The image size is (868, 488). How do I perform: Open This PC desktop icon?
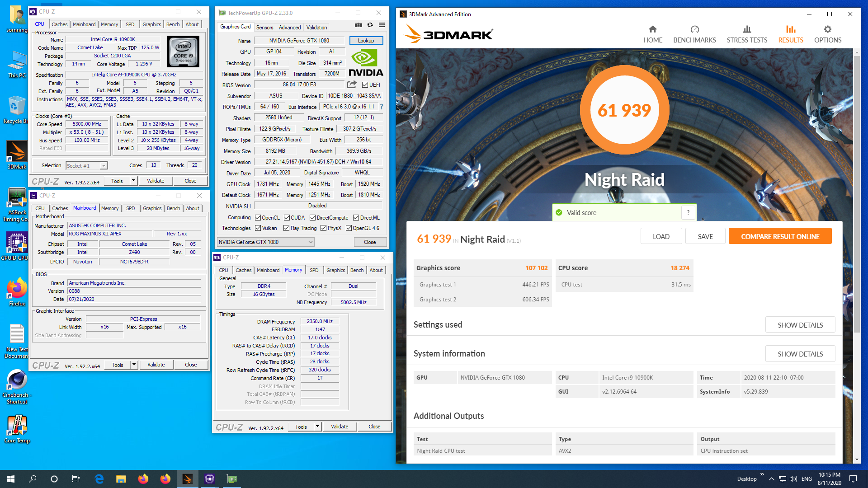pos(17,64)
